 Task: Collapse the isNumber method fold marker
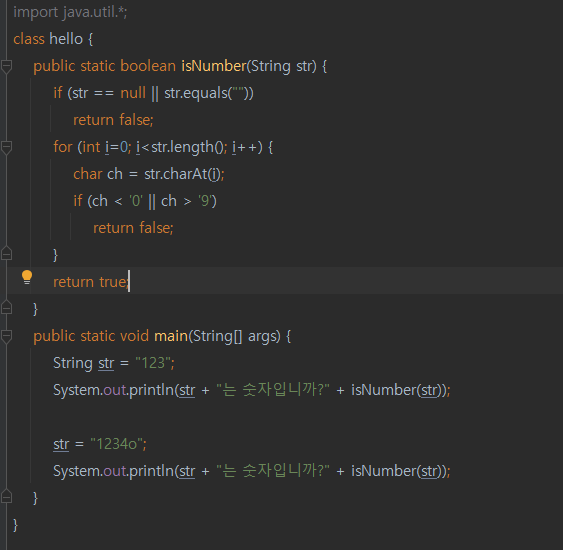tap(6, 66)
